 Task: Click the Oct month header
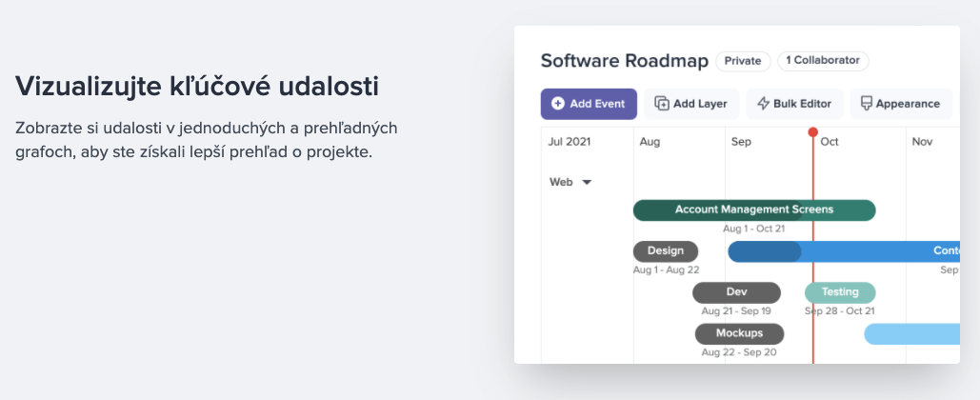(830, 142)
